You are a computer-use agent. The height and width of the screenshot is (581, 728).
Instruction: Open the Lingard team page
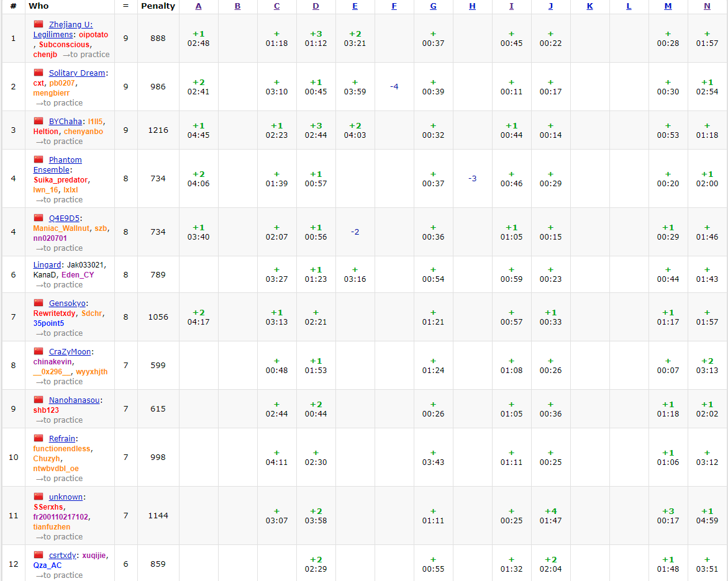(47, 265)
